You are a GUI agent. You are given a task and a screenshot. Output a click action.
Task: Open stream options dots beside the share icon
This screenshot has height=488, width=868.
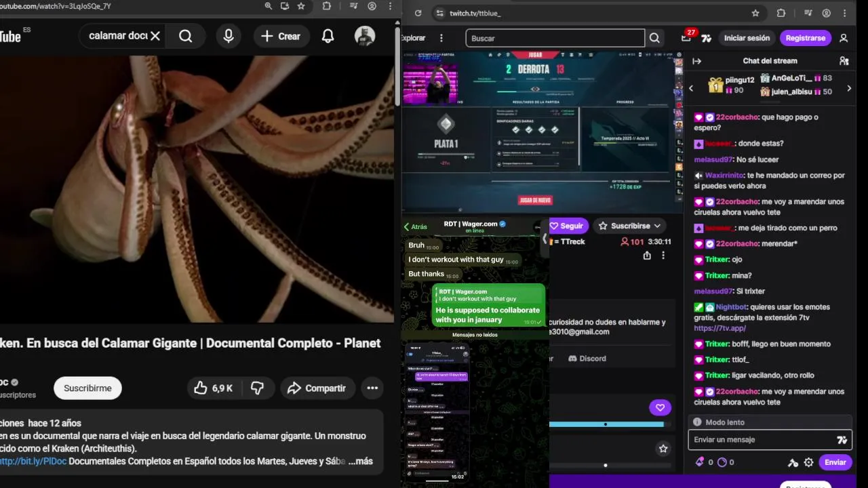[x=663, y=256]
